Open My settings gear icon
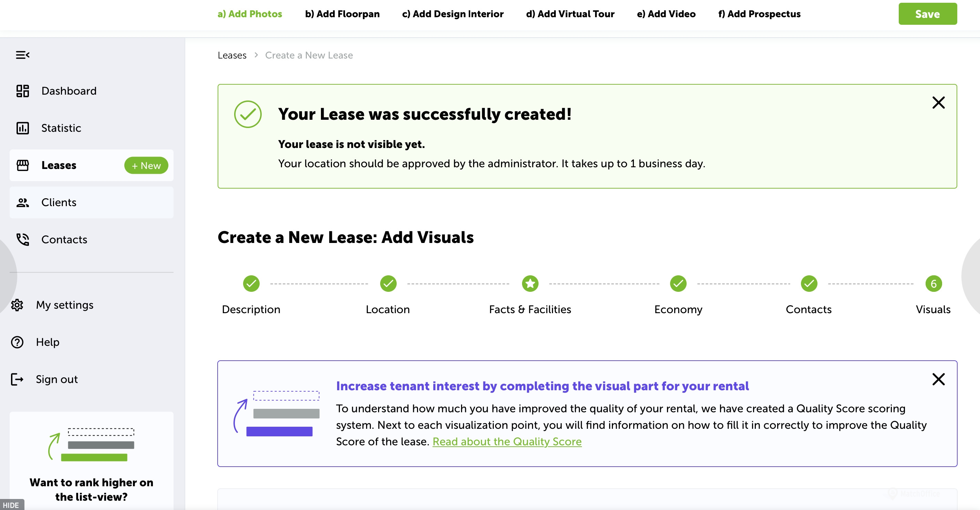980x510 pixels. click(17, 305)
